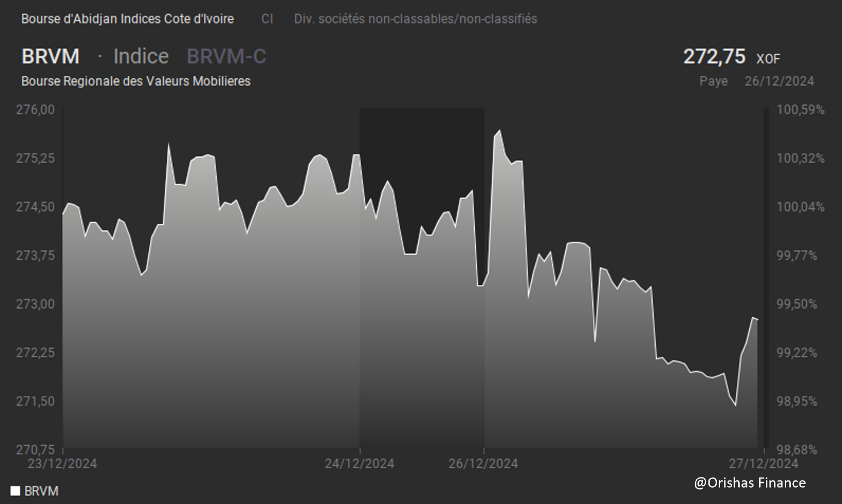
Task: Click the 26/12/2024 date in the header
Action: click(779, 81)
